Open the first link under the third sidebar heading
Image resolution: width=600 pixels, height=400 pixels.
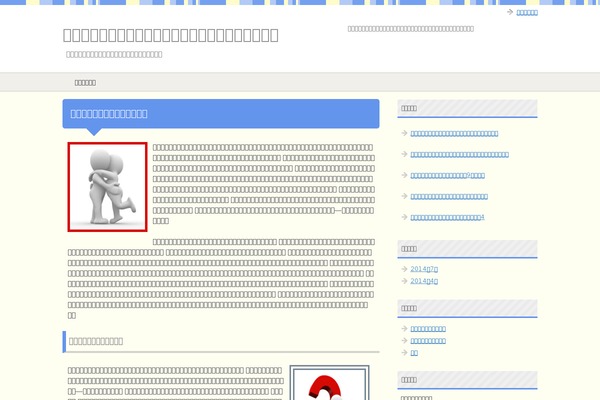(x=428, y=329)
